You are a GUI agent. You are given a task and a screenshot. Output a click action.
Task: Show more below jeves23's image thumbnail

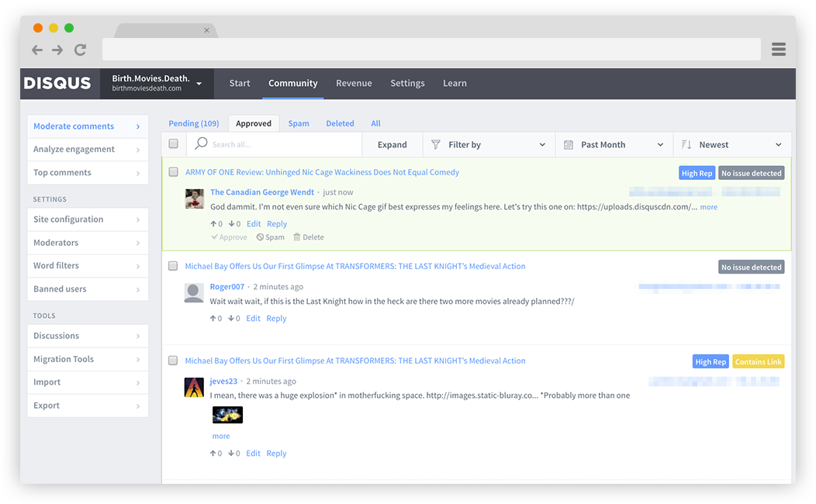pyautogui.click(x=220, y=436)
